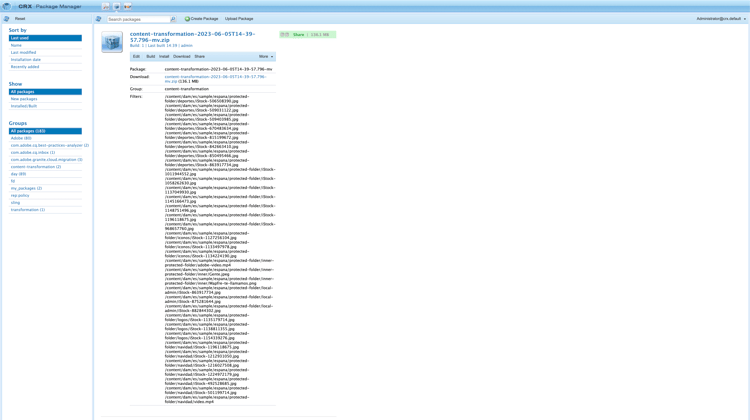Click Reset in the left toolbar
This screenshot has width=750, height=420.
(20, 19)
